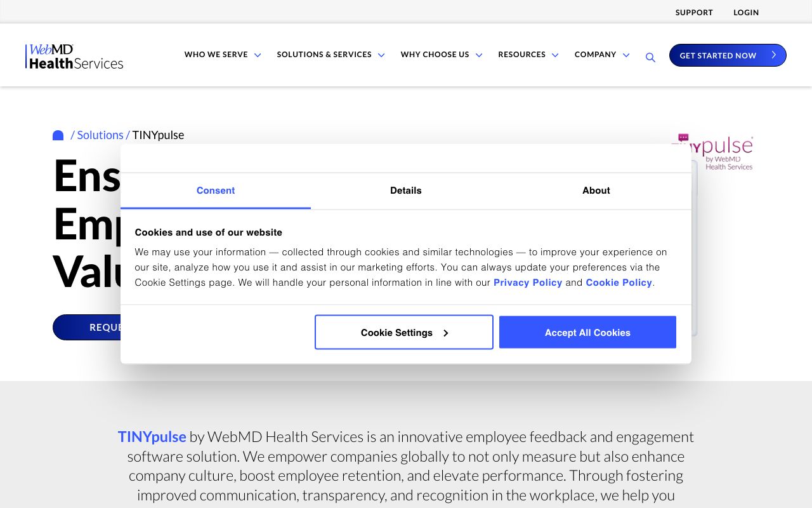Expand the Solutions & Services menu
Screen dimensions: 812x508
point(331,55)
